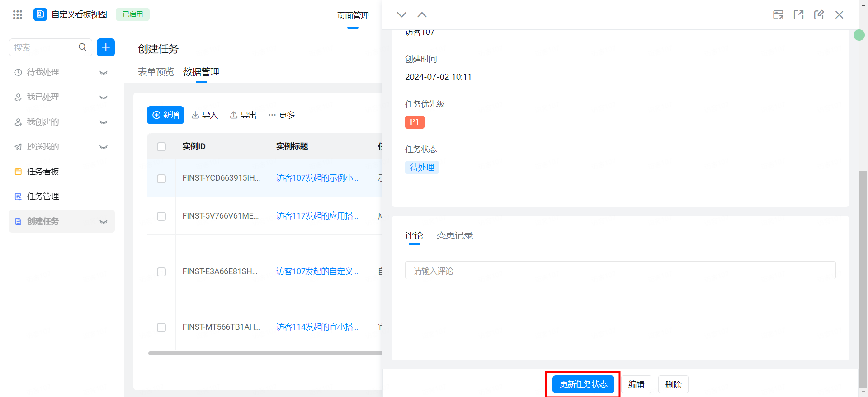Toggle visibility eye for 待我处理
Screen dimensions: 868x397
pyautogui.click(x=104, y=73)
